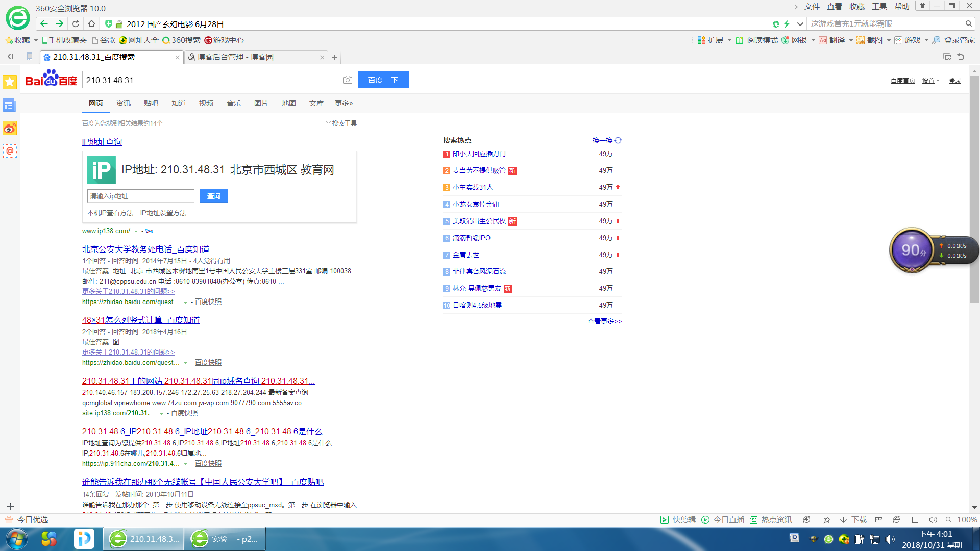Click the Baidu search button

pyautogui.click(x=383, y=80)
